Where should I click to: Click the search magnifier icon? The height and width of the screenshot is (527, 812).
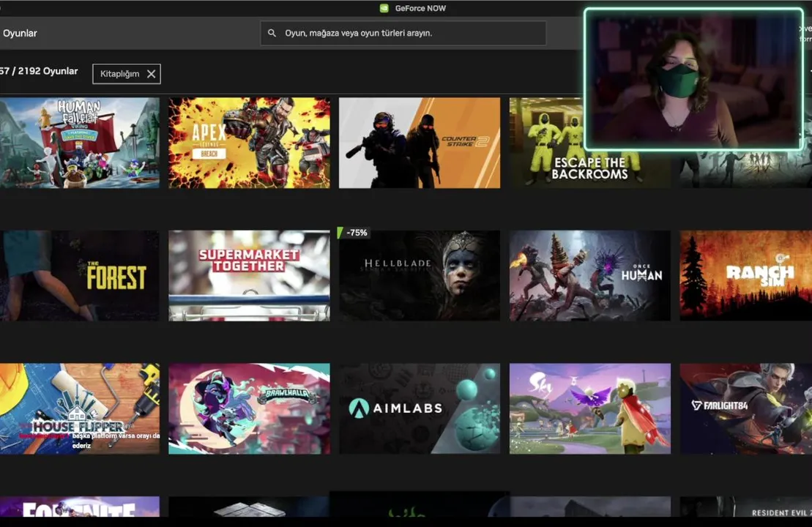(x=272, y=33)
